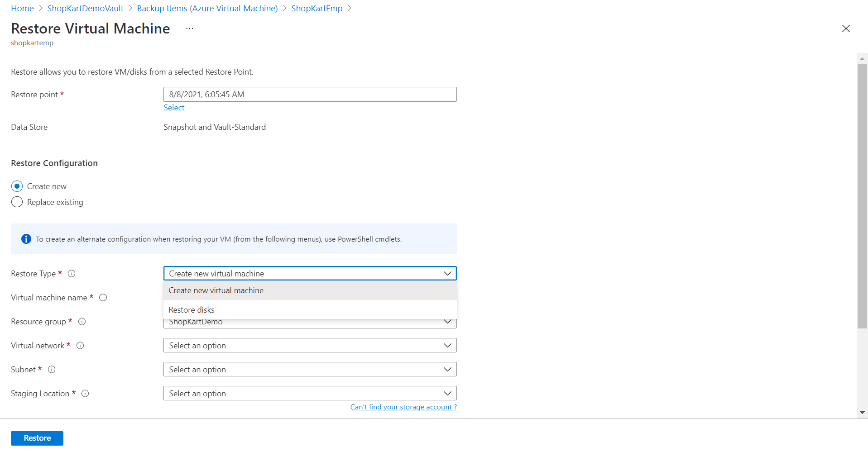868x461 pixels.
Task: Click info icon beside Staging Location
Action: pos(85,394)
